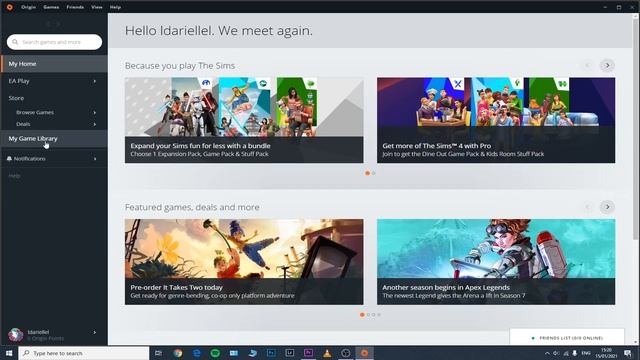The height and width of the screenshot is (360, 640).
Task: Click the Notifications bell icon
Action: tap(9, 159)
